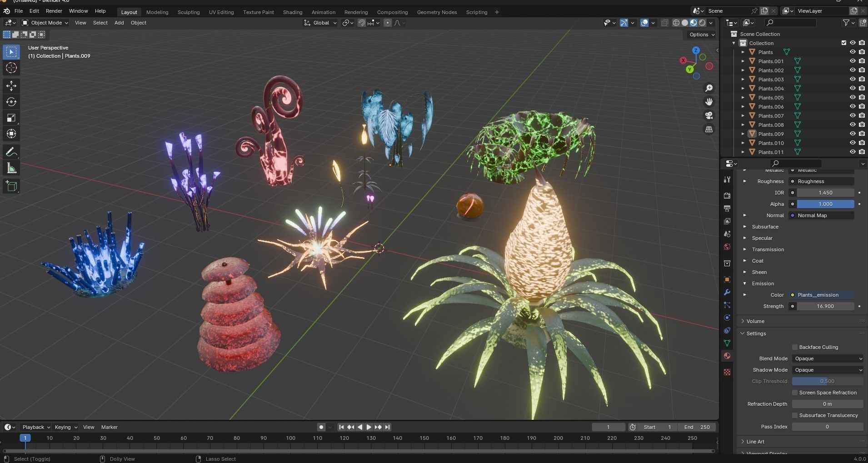The height and width of the screenshot is (463, 868).
Task: Toggle the camera view icon
Action: click(x=708, y=115)
